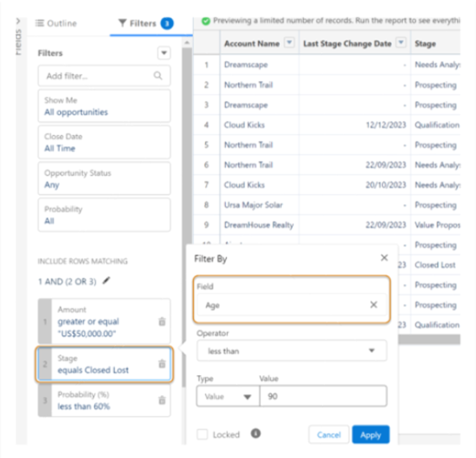The height and width of the screenshot is (458, 476).
Task: Click the info icon next to Locked
Action: (255, 434)
